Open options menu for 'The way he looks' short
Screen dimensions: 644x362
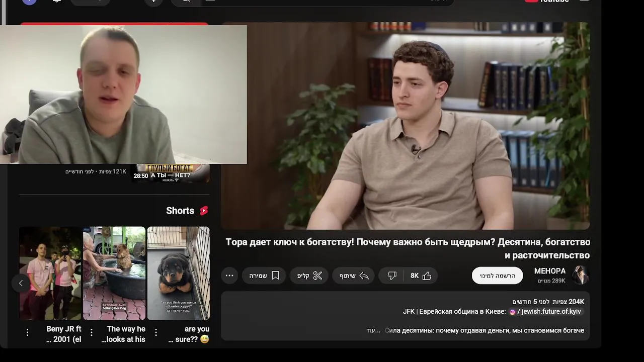(92, 332)
